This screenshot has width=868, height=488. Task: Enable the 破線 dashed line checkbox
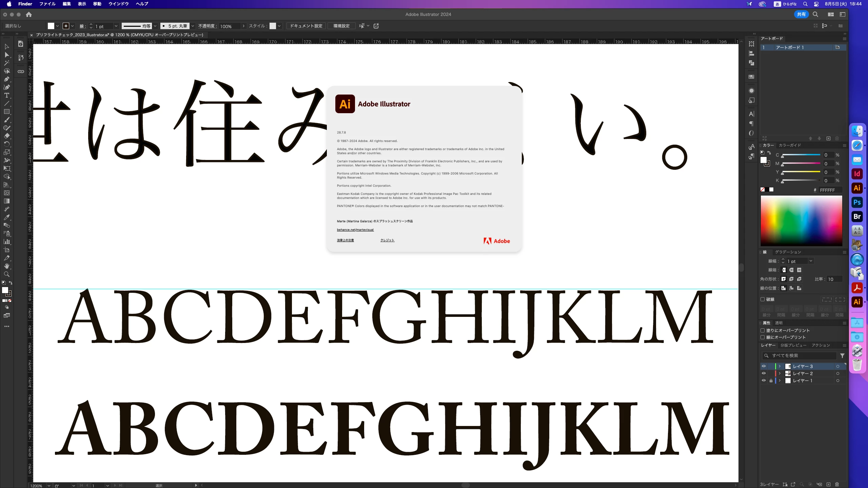(763, 299)
